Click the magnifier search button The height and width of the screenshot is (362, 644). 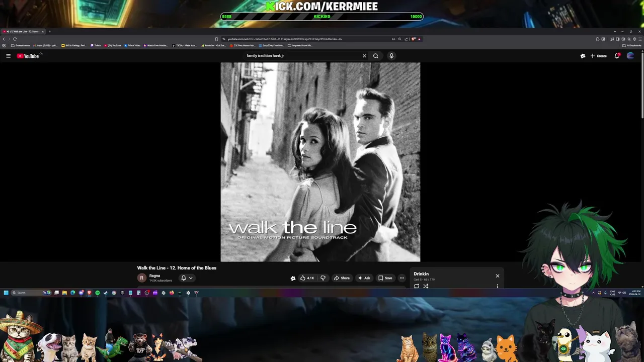375,56
